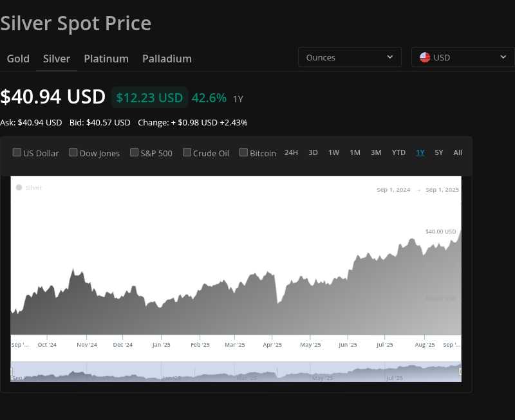The height and width of the screenshot is (420, 515).
Task: Click the US flag currency icon
Action: (x=425, y=57)
